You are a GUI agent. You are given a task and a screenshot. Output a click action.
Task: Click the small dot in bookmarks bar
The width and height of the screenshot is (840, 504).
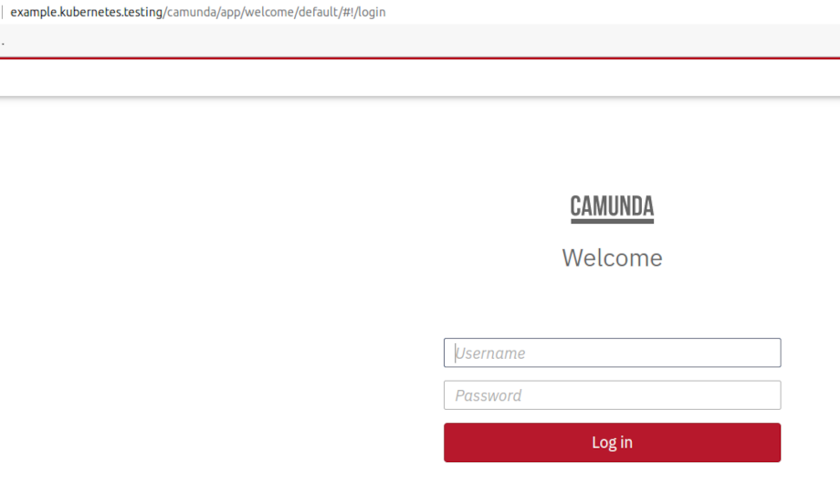click(x=3, y=44)
